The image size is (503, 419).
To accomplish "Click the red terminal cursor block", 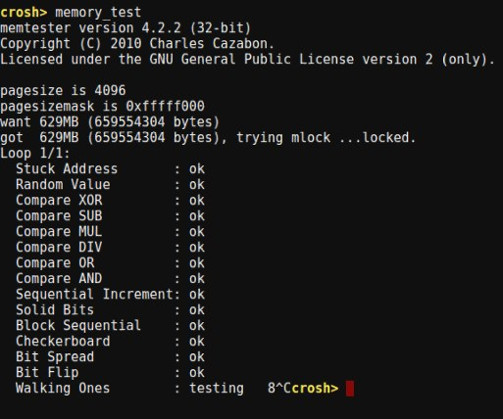I will [350, 389].
